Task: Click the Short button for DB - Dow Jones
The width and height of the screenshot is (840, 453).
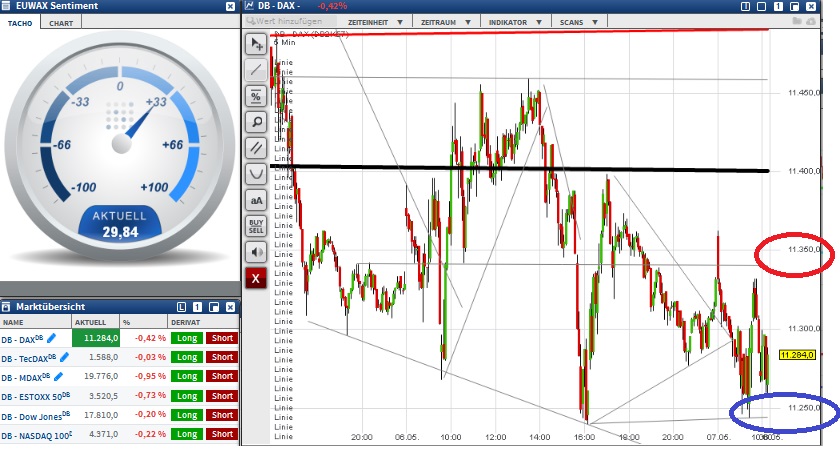Action: pos(222,415)
